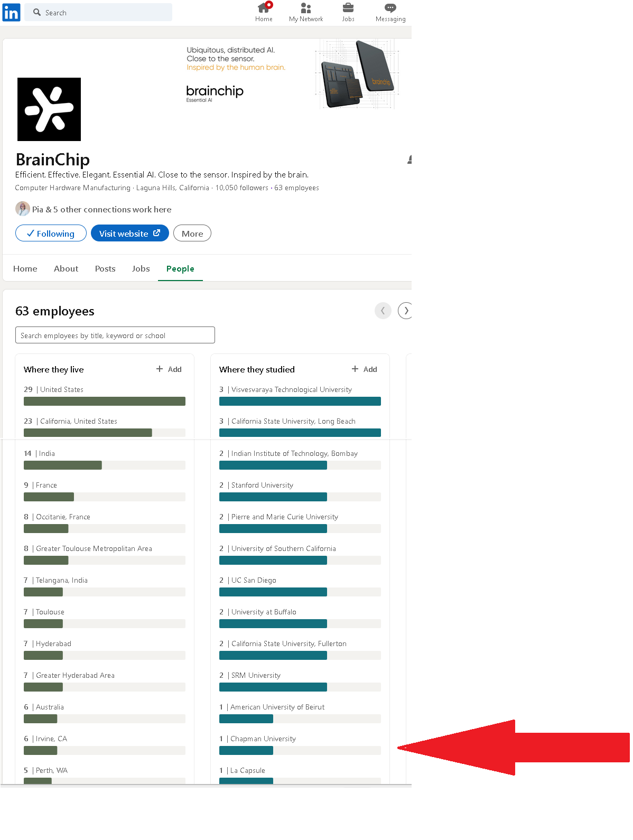
Task: Focus the search employees by title field
Action: (115, 335)
